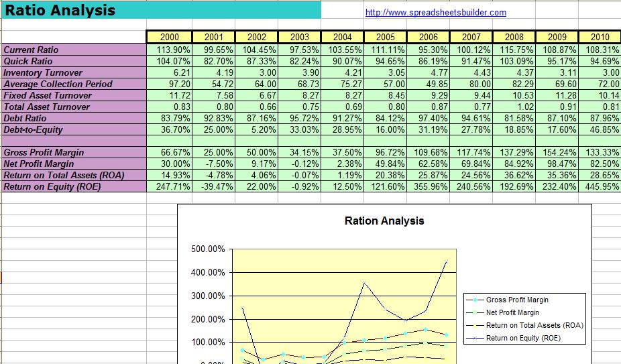Click the Average Collection Period label
Image resolution: width=621 pixels, height=364 pixels.
tap(74, 84)
